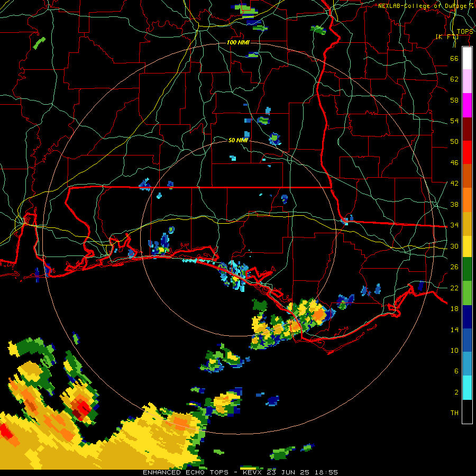Image resolution: width=476 pixels, height=476 pixels.
Task: Click the "6" legend value
Action: point(456,371)
